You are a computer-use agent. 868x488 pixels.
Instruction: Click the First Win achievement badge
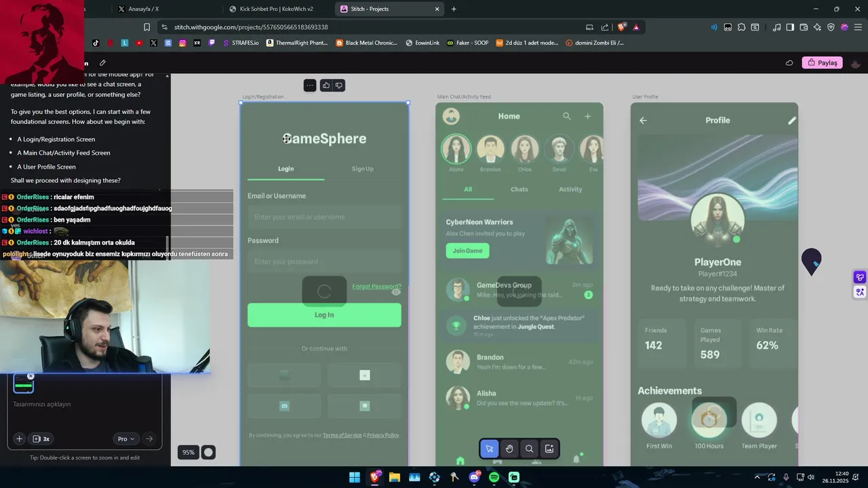(x=659, y=420)
